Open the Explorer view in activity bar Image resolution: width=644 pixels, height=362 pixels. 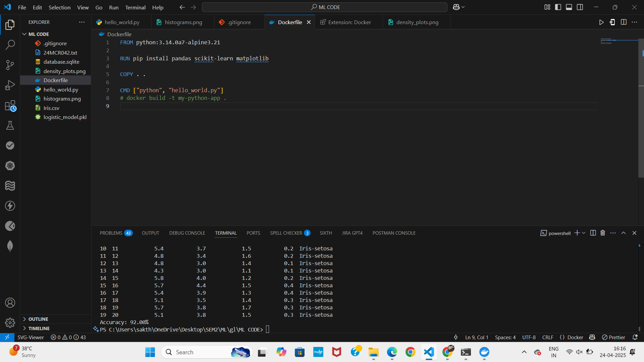click(10, 24)
